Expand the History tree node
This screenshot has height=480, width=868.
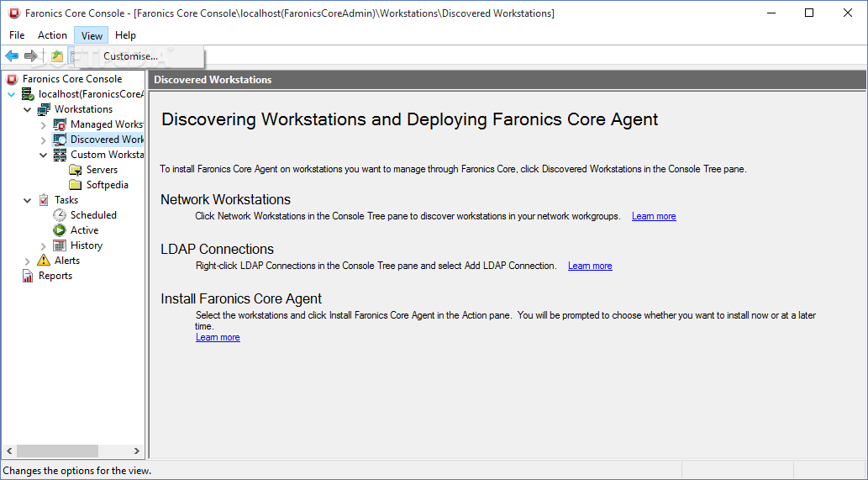click(x=44, y=245)
